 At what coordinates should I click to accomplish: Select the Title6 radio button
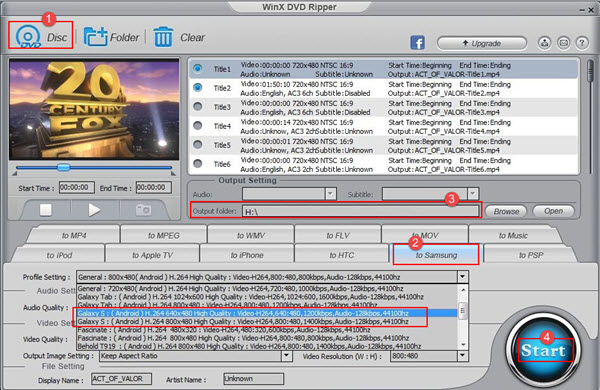pyautogui.click(x=197, y=163)
